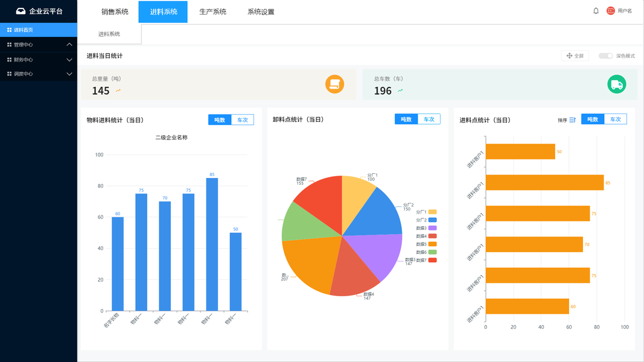Click the grid icon beside 管理中心

pyautogui.click(x=9, y=45)
